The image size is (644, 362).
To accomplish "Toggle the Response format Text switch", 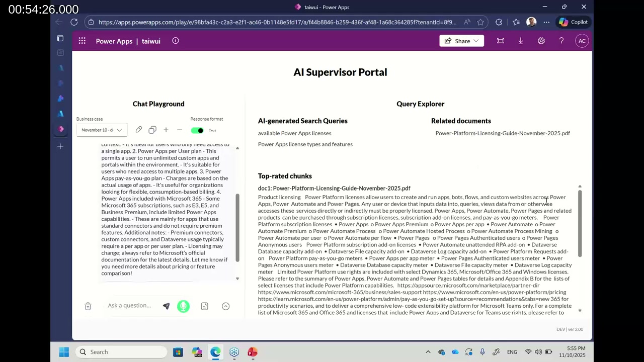I will click(197, 131).
